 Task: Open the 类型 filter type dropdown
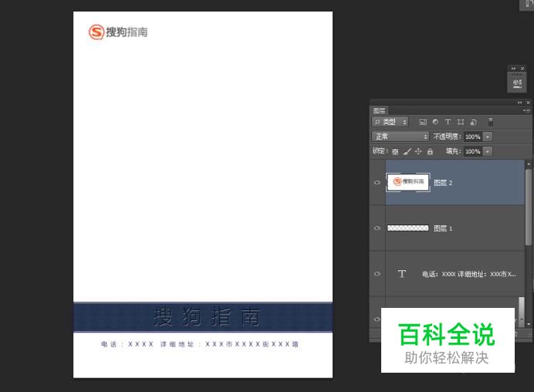click(x=390, y=122)
